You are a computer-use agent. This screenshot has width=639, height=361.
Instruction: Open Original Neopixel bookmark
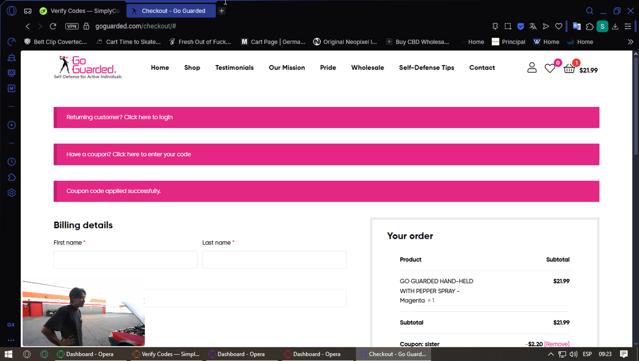tap(345, 42)
